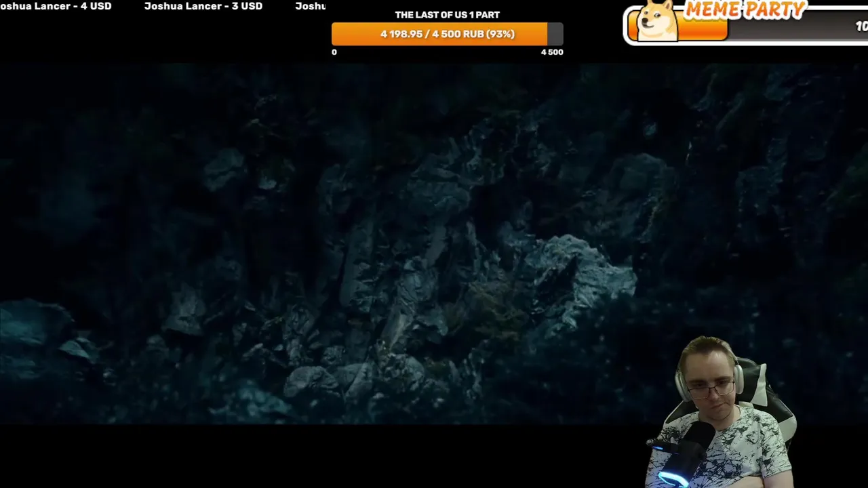
Task: Click the game video feed area
Action: 434,244
